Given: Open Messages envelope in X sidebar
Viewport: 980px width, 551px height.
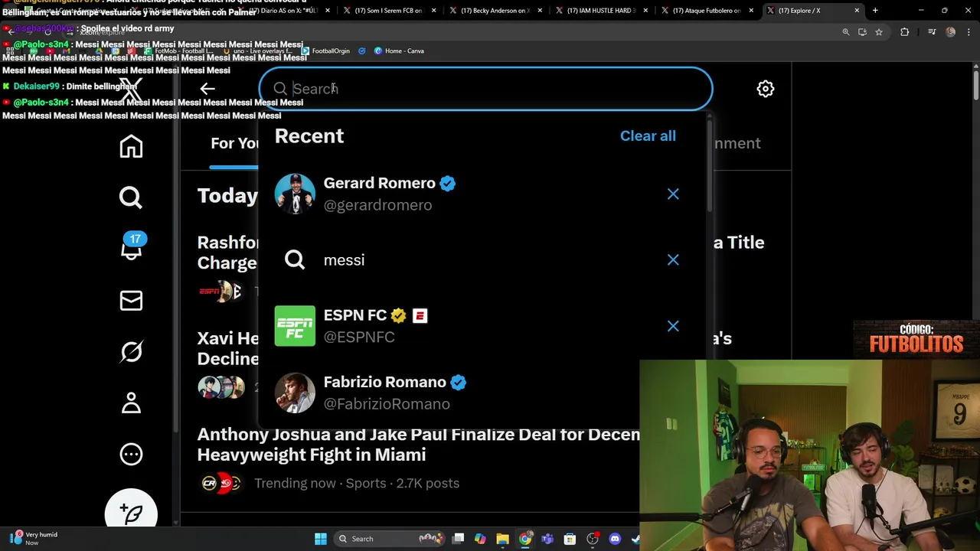Looking at the screenshot, I should pos(131,300).
